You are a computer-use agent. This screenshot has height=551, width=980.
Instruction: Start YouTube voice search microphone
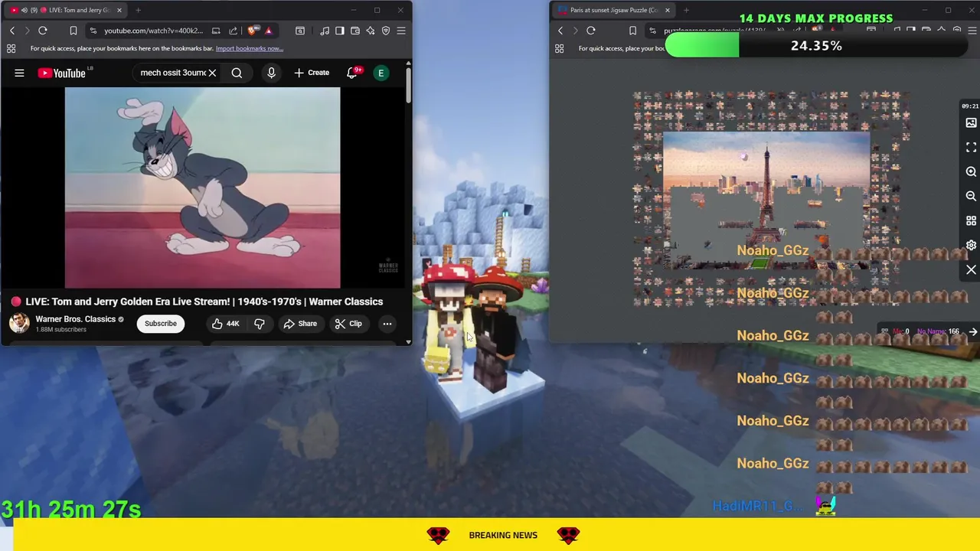point(271,73)
